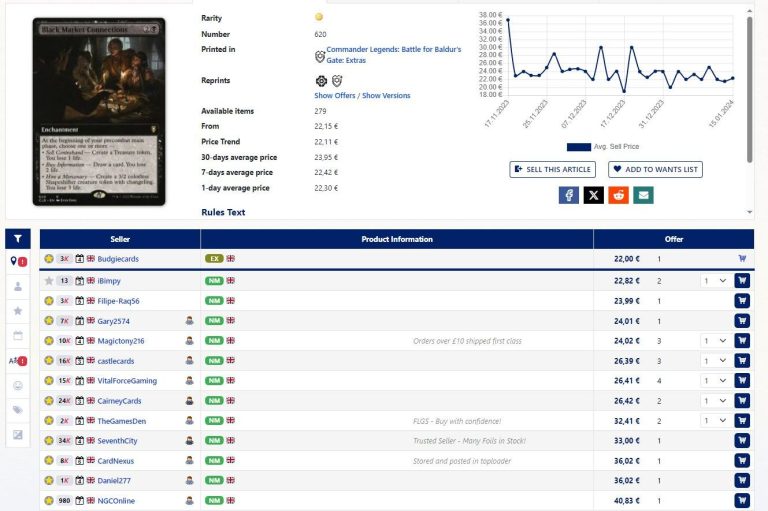
Task: Open the second reprint set shield icon
Action: (x=337, y=81)
